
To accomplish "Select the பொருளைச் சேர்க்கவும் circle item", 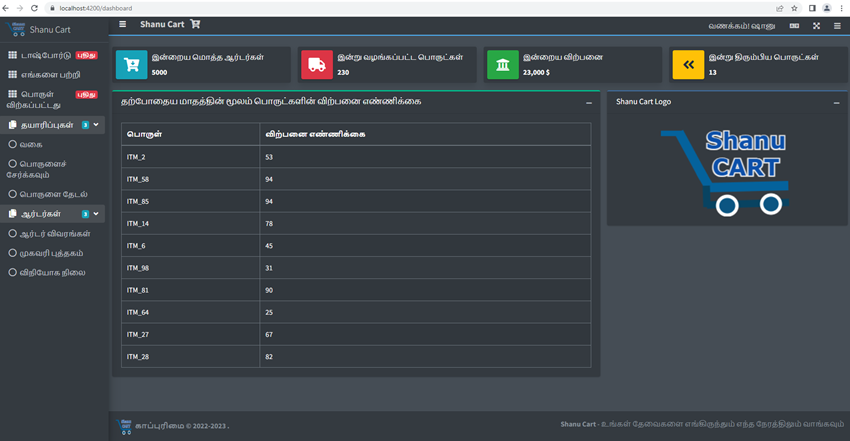I will [12, 163].
